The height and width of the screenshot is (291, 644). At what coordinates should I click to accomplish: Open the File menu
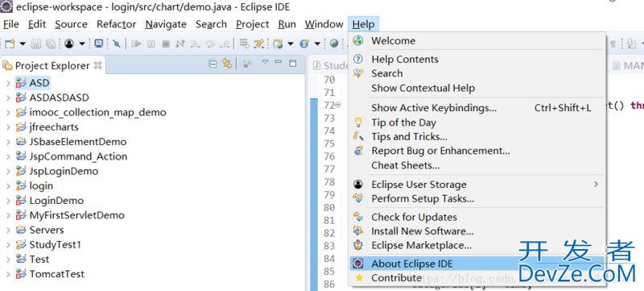click(x=10, y=24)
